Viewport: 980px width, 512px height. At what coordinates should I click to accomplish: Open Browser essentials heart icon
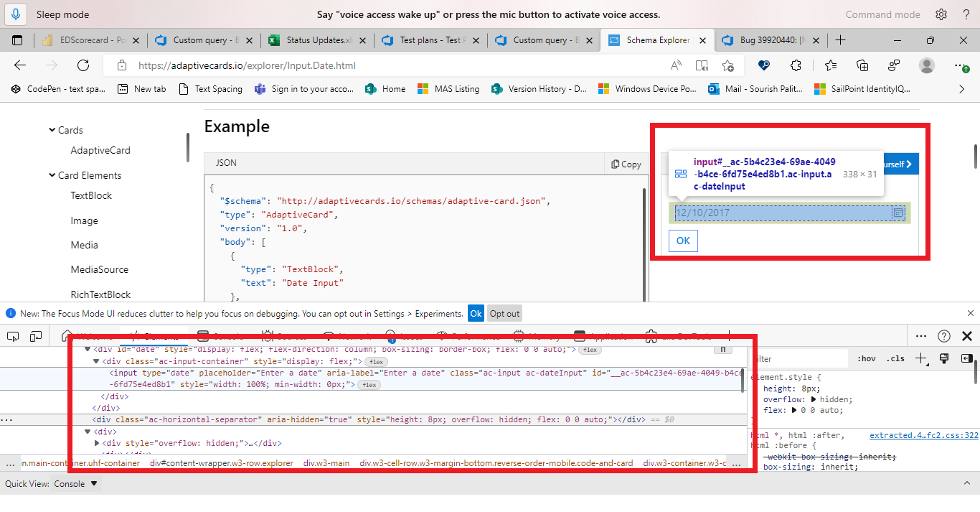pos(764,65)
